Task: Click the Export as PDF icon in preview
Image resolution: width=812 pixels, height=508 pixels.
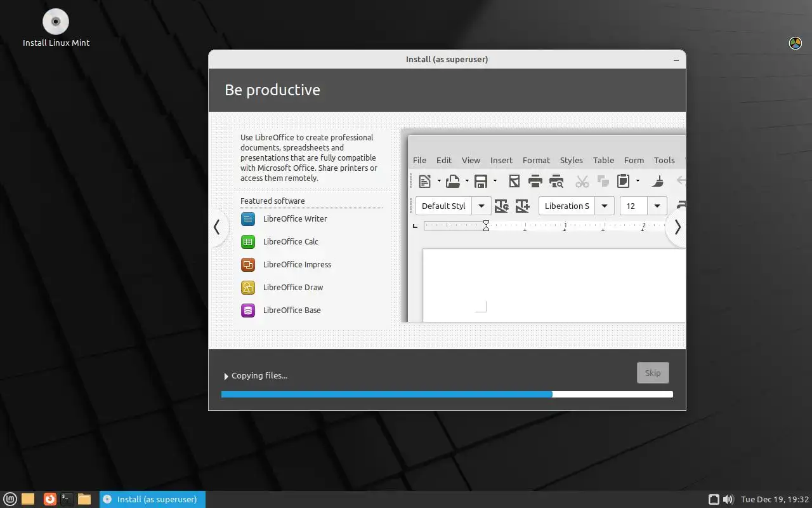Action: click(514, 182)
